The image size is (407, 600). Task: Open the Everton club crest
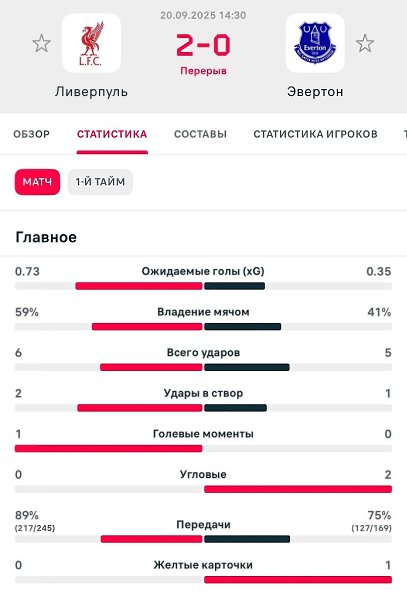[x=315, y=43]
